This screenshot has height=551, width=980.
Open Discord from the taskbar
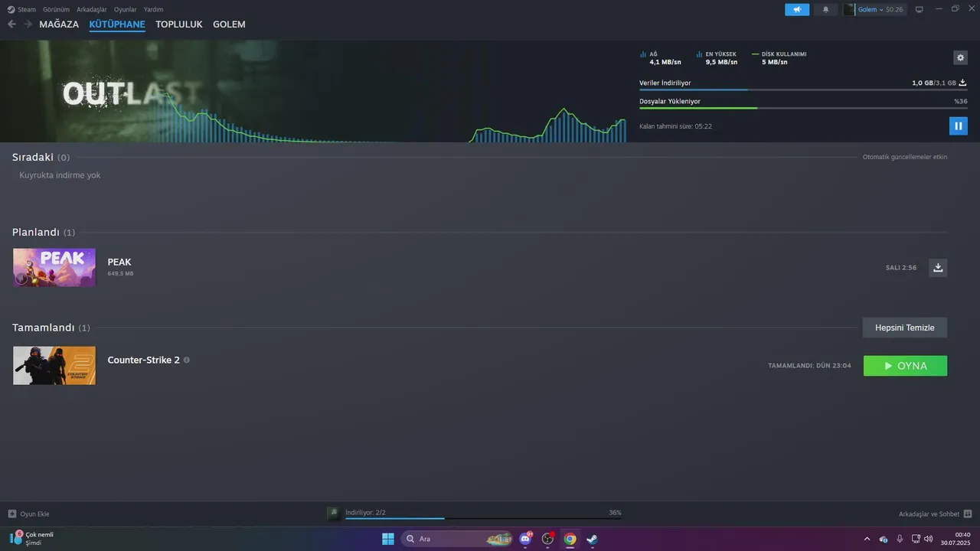pyautogui.click(x=525, y=539)
